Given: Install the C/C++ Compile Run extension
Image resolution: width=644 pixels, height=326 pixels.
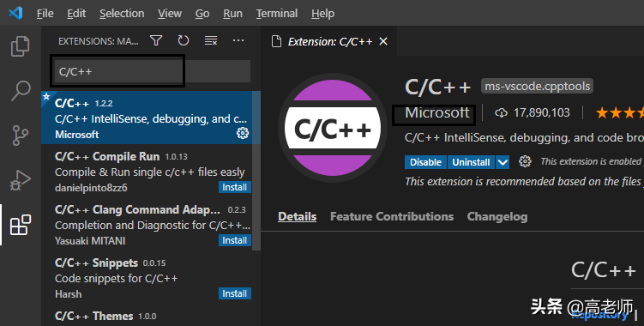Looking at the screenshot, I should point(234,187).
